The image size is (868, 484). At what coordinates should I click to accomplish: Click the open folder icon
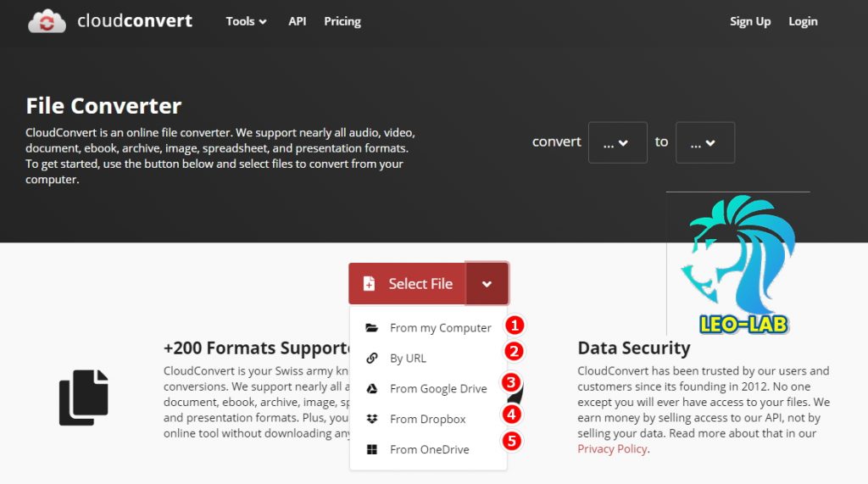coord(372,328)
